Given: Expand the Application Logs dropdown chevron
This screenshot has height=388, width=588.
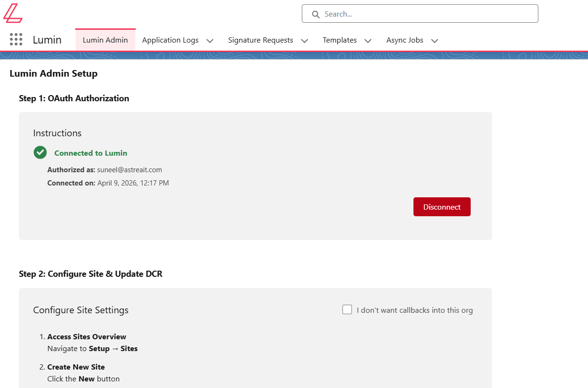Looking at the screenshot, I should [210, 41].
